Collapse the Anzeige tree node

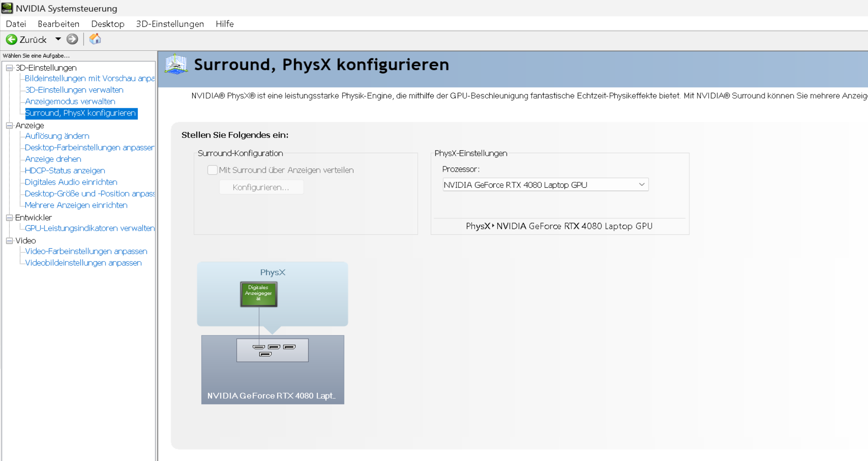tap(9, 125)
